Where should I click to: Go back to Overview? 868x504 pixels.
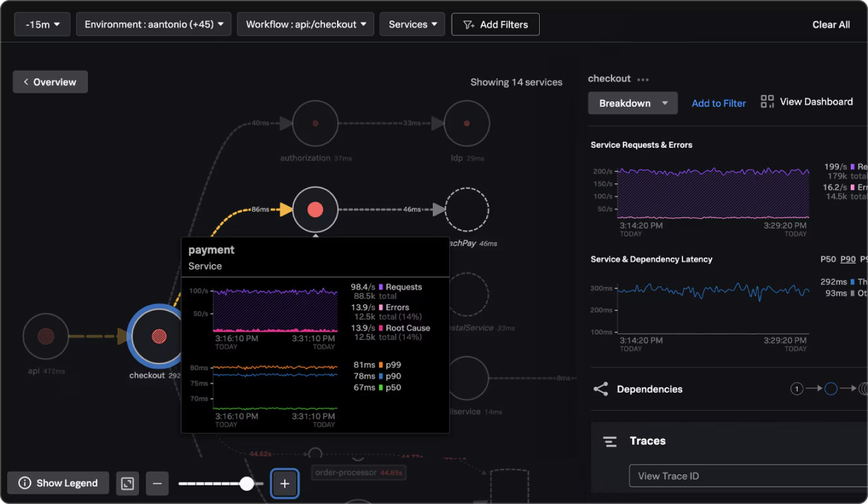[x=50, y=82]
